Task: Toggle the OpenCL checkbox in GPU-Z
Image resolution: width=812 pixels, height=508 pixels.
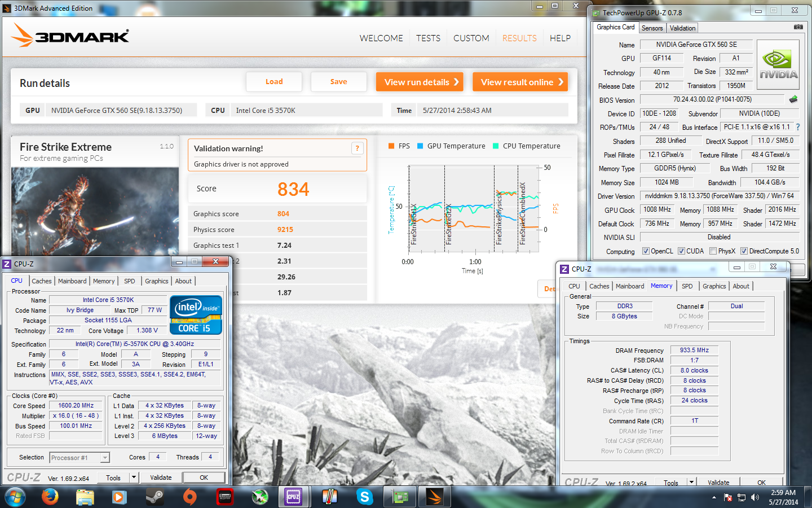Action: pos(646,251)
